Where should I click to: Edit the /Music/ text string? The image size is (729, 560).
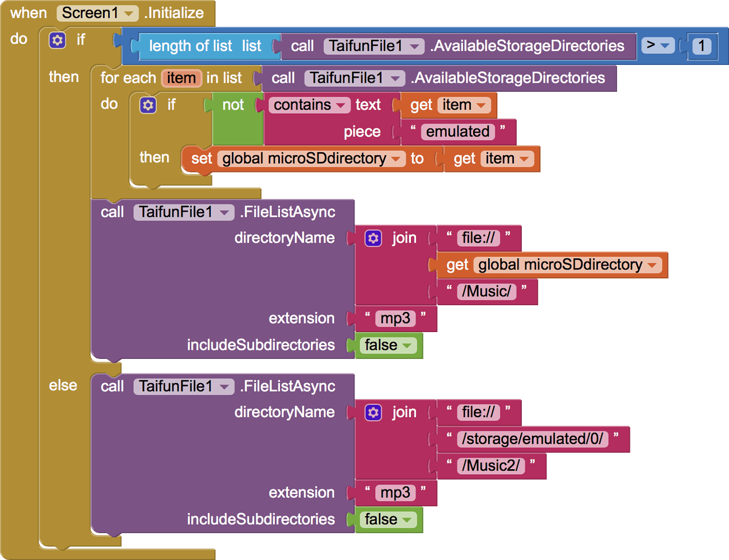coord(487,291)
